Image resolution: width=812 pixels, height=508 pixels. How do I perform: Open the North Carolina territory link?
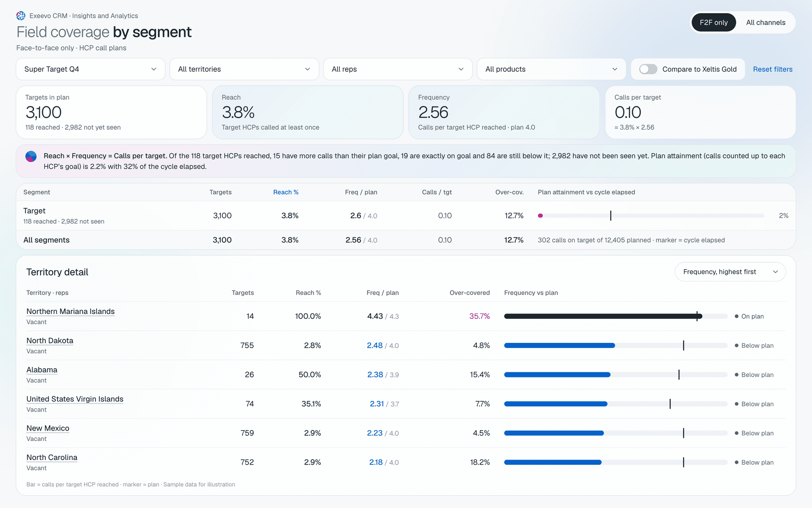(52, 457)
